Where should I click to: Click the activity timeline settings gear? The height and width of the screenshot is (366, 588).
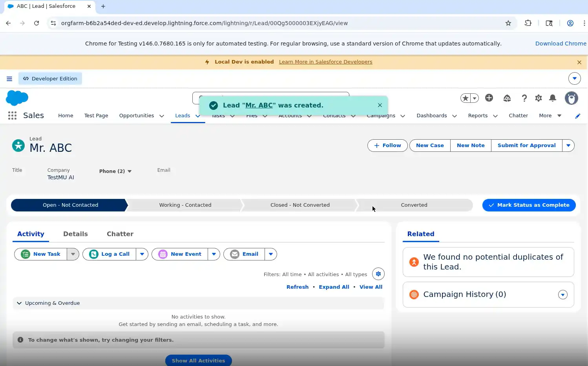378,274
